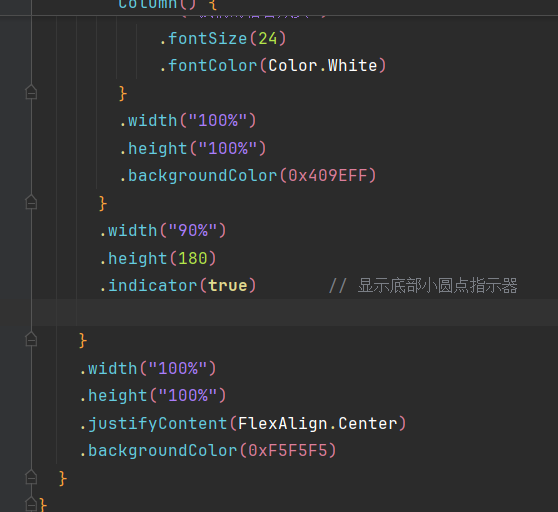Collapse fold marker beside brace after fontColor line
558x512 pixels.
(31, 92)
